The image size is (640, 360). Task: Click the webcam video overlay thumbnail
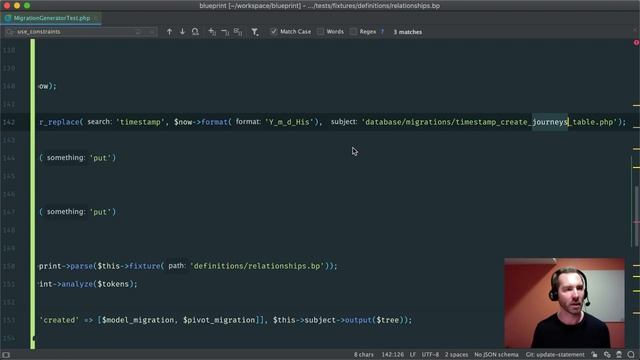point(564,303)
